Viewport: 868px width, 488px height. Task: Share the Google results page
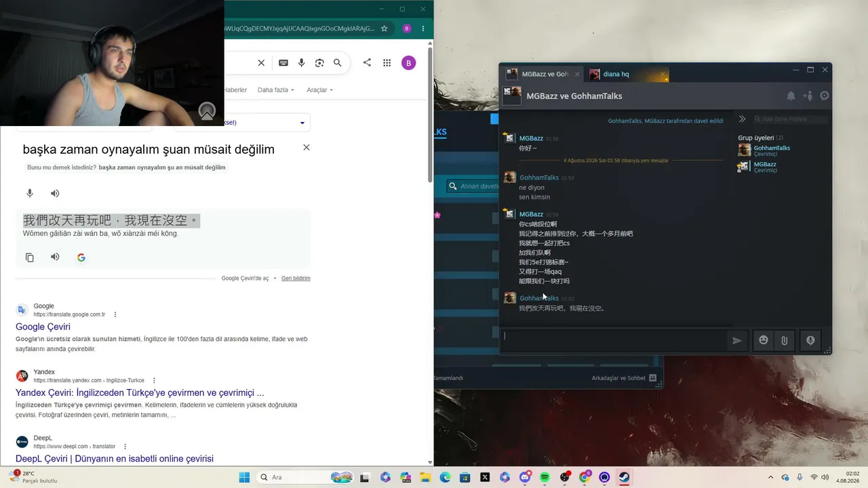367,62
